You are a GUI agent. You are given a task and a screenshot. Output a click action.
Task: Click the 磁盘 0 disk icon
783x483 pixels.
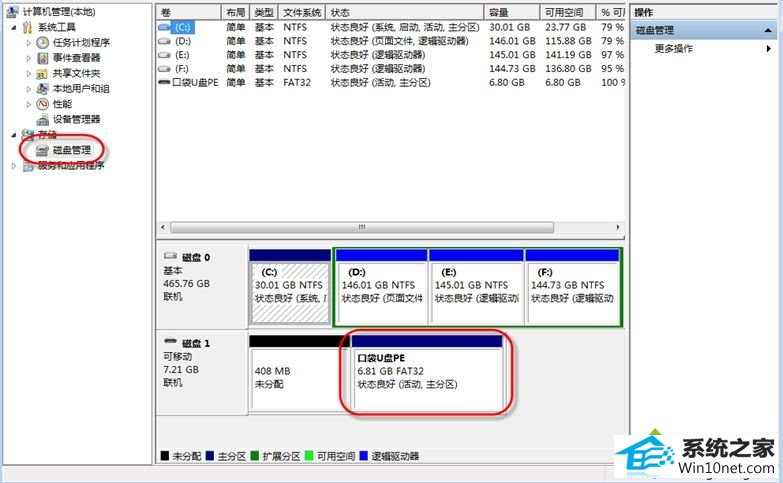pos(171,256)
